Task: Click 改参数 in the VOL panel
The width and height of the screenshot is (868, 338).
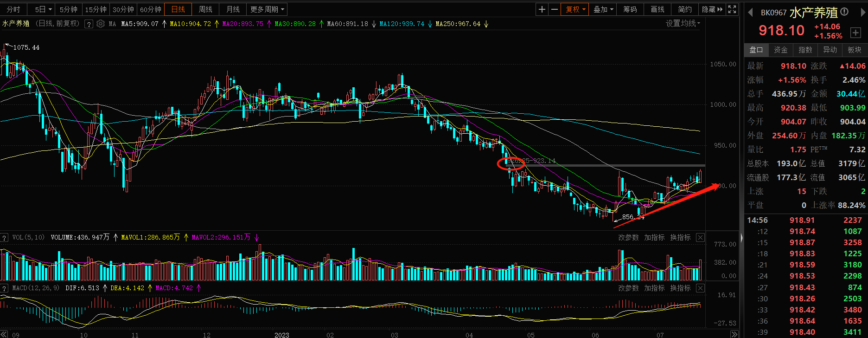Action: (x=628, y=238)
